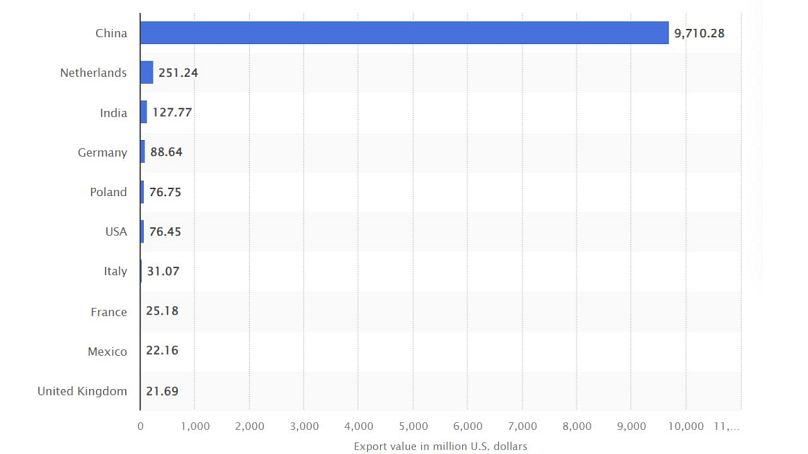This screenshot has height=454, width=808.
Task: Click the 21.69 value label
Action: [162, 391]
